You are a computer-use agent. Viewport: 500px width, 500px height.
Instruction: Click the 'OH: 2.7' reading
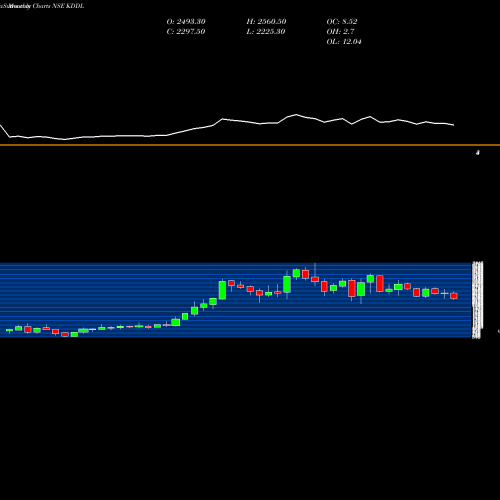[340, 31]
